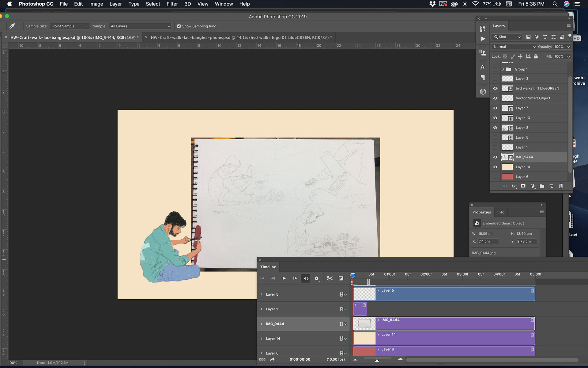Add layer mask icon
The width and height of the screenshot is (588, 368).
[x=523, y=186]
